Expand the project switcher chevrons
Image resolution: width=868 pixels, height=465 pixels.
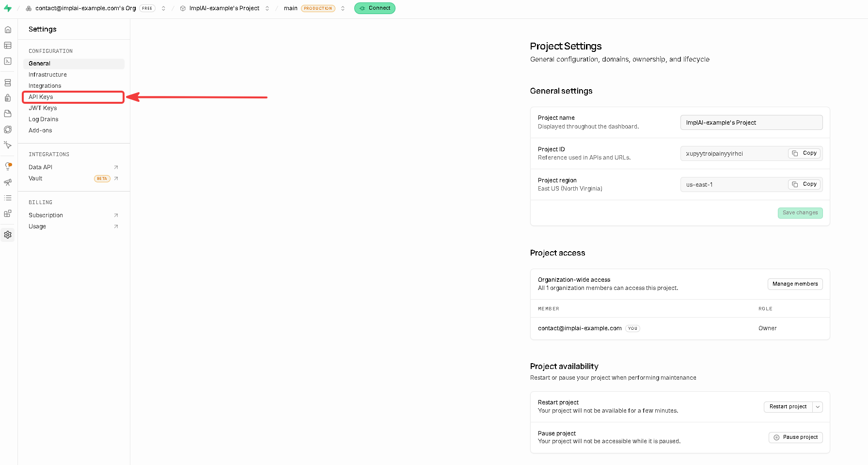267,8
